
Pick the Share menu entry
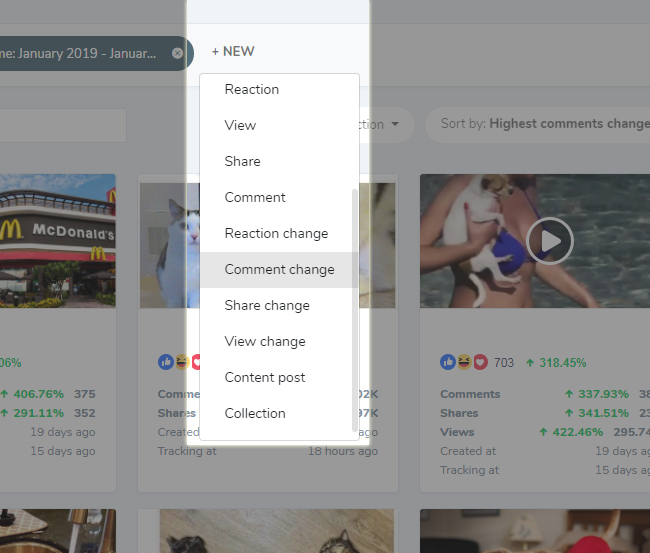(x=279, y=161)
